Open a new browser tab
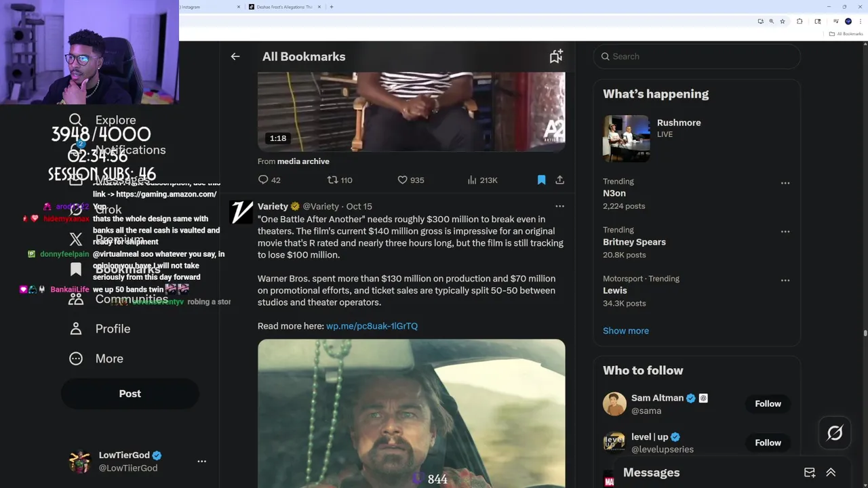 [x=332, y=7]
